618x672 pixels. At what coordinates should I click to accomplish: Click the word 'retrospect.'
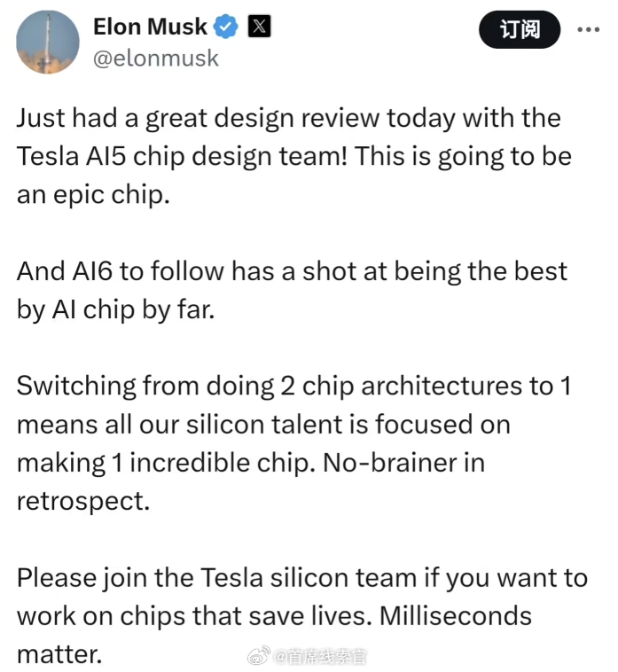pyautogui.click(x=83, y=502)
